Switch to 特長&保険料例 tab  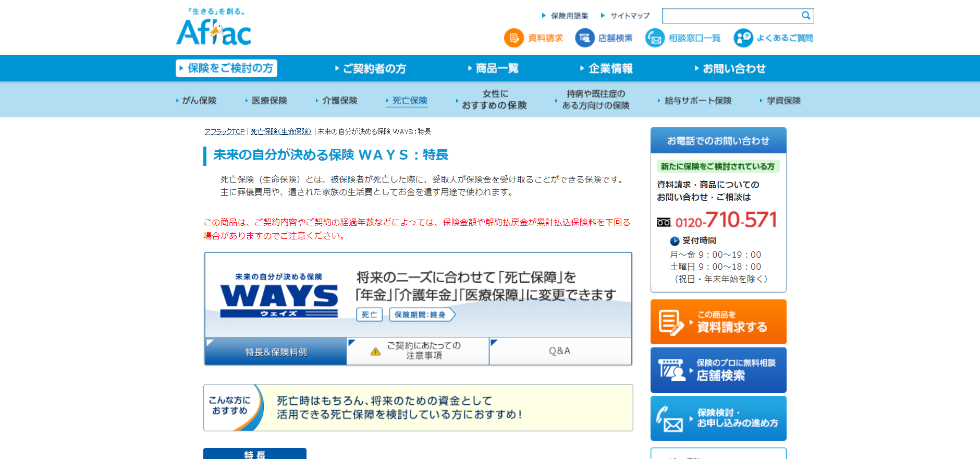[x=276, y=351]
